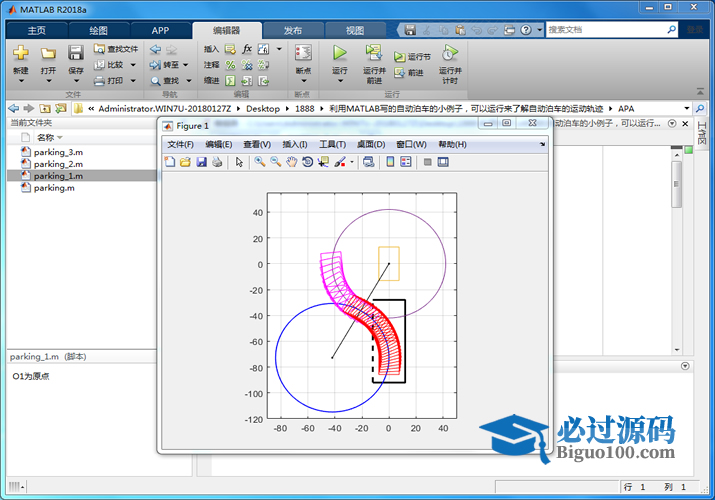Toggle the Data Cursor tool in Figure 1
The height and width of the screenshot is (500, 715).
coord(323,162)
